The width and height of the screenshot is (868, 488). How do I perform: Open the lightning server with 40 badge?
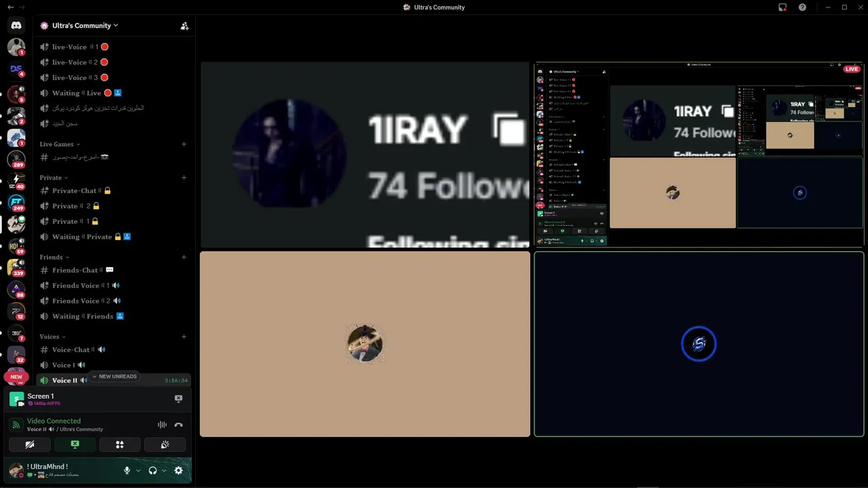click(16, 181)
